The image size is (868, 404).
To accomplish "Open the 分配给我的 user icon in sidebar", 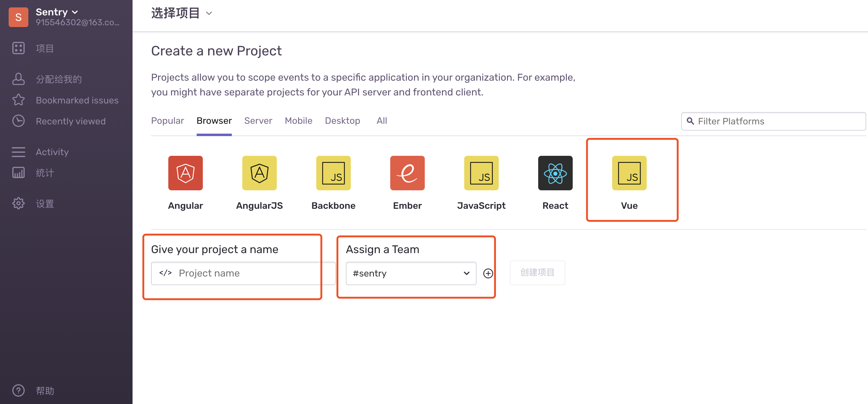I will pos(18,79).
